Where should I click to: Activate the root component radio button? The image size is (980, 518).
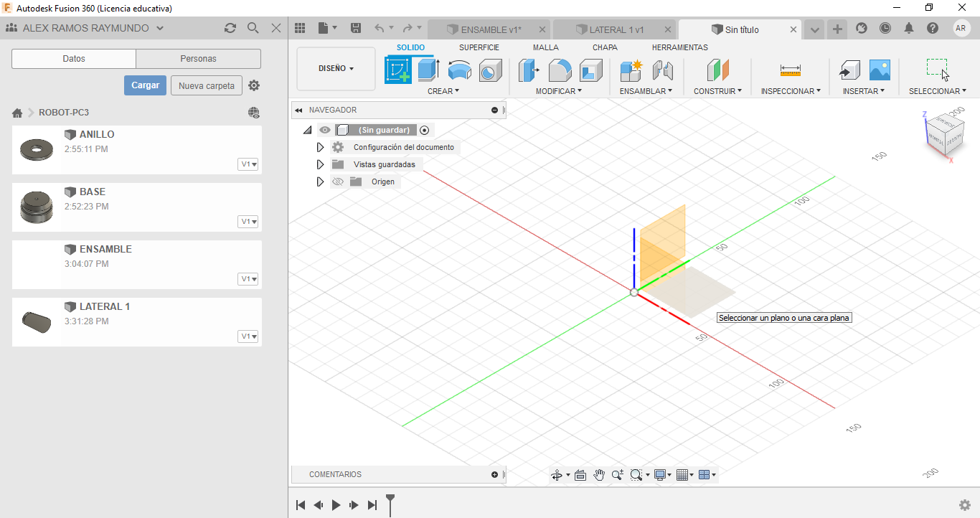pos(425,130)
